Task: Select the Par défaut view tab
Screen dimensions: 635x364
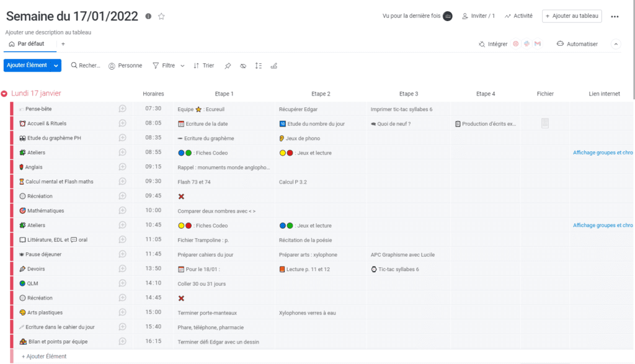Action: 30,44
